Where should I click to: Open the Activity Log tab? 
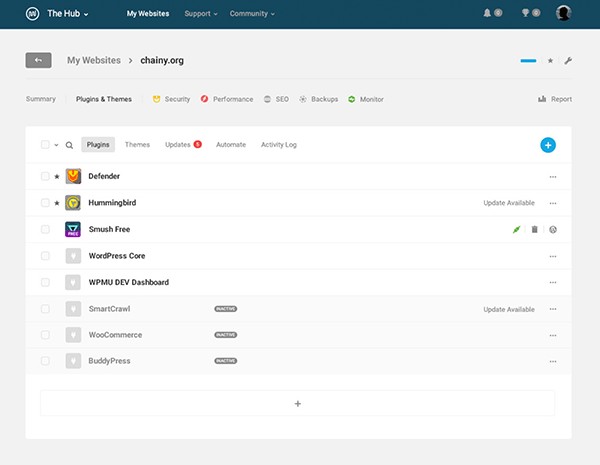278,145
